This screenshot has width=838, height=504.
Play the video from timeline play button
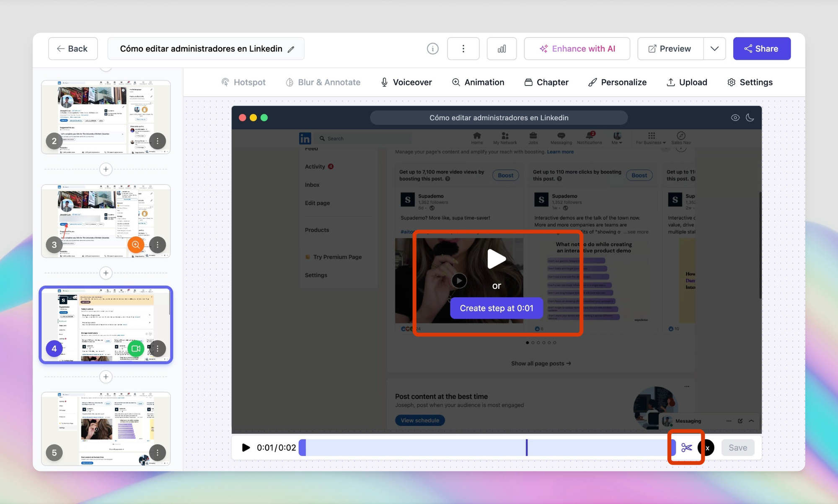246,447
